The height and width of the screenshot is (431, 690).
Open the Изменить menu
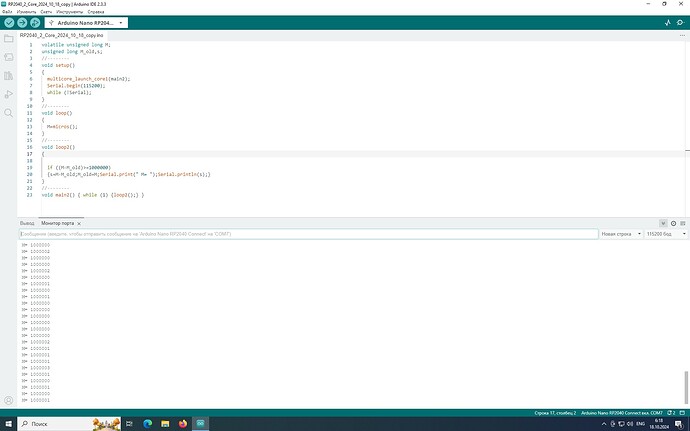[x=26, y=12]
